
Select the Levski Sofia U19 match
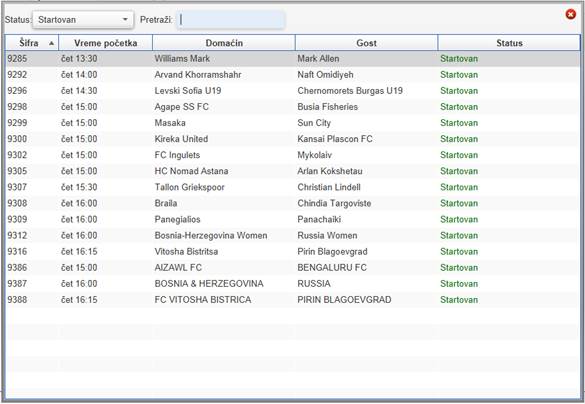coord(292,91)
